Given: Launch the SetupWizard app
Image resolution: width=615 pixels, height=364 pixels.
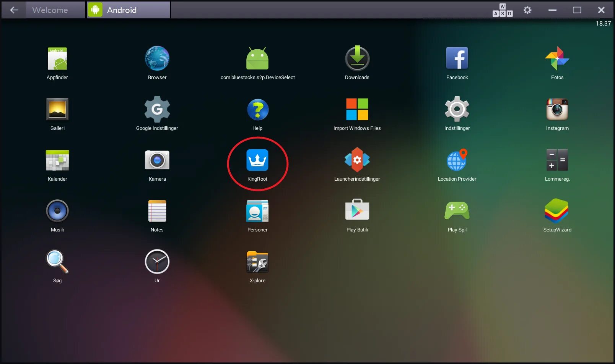Looking at the screenshot, I should point(557,211).
